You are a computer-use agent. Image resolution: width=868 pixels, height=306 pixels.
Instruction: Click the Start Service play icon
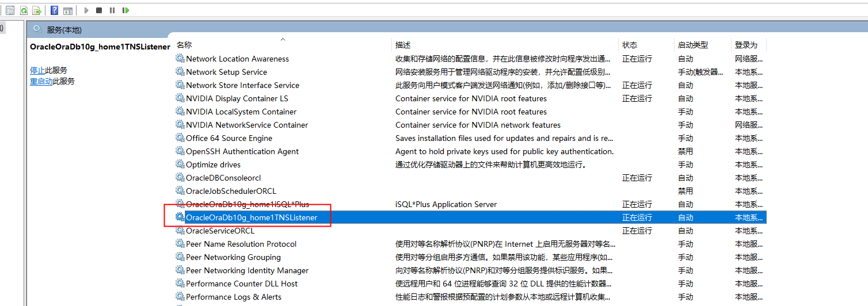[86, 10]
